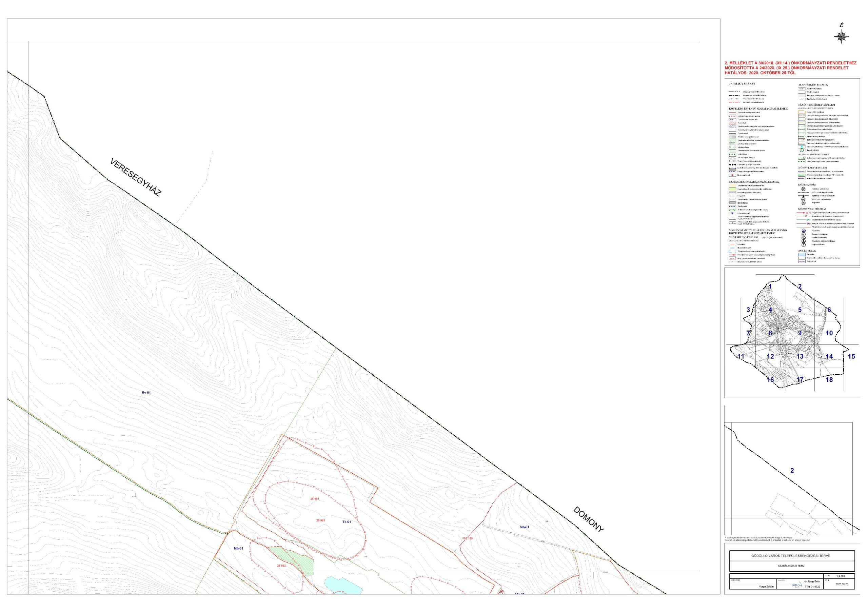Select sheet number 18 in index map
Image resolution: width=868 pixels, height=613 pixels.
tap(829, 380)
